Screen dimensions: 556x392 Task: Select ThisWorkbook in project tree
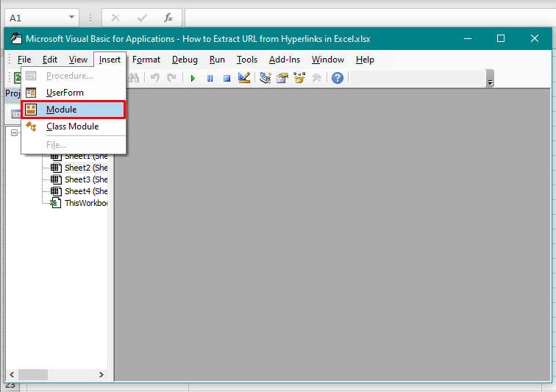click(x=86, y=203)
